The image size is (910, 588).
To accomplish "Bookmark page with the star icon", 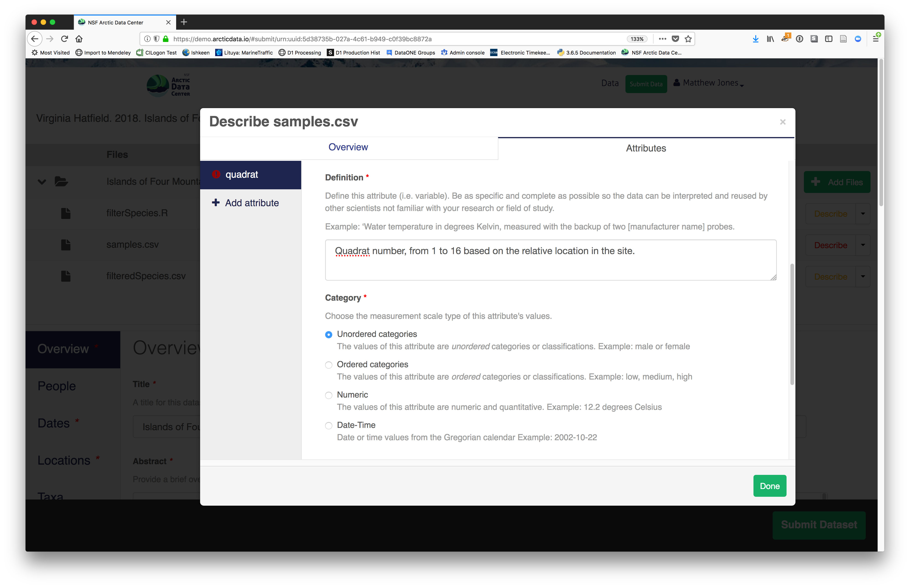I will click(688, 39).
